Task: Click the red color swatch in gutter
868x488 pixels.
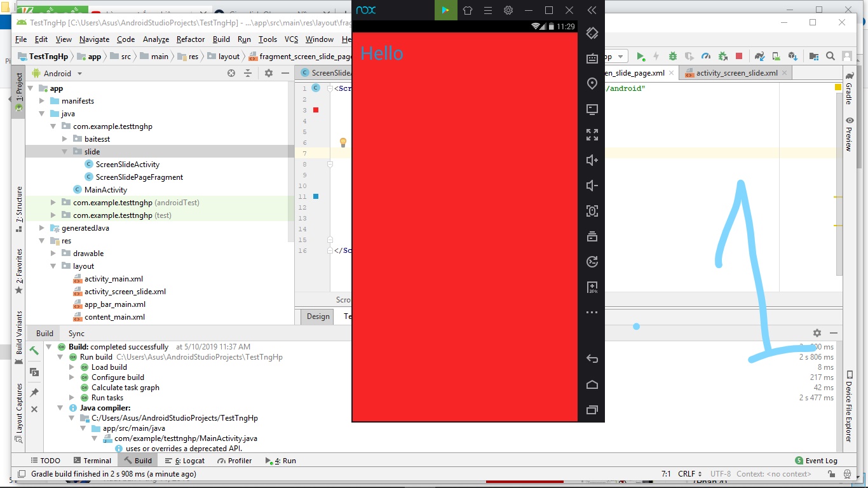Action: [316, 110]
